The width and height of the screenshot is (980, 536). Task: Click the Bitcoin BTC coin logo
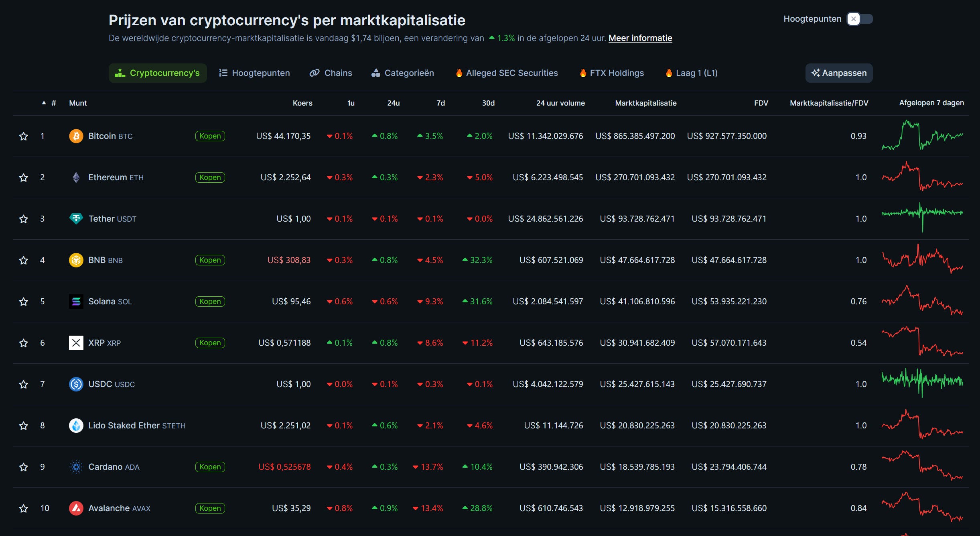pos(76,136)
